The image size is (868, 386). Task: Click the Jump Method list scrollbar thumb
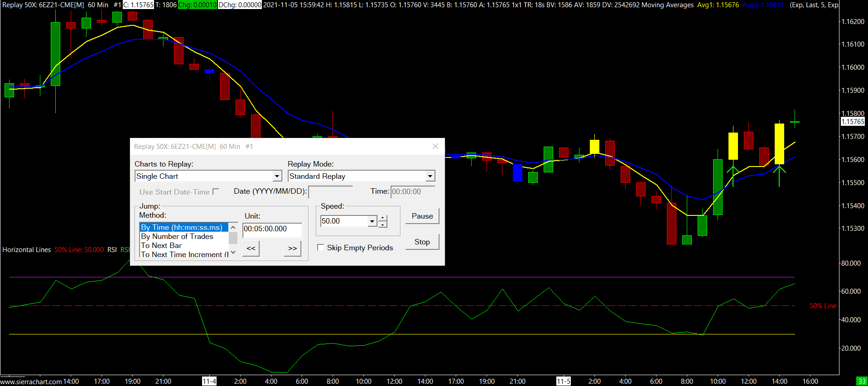pos(233,238)
